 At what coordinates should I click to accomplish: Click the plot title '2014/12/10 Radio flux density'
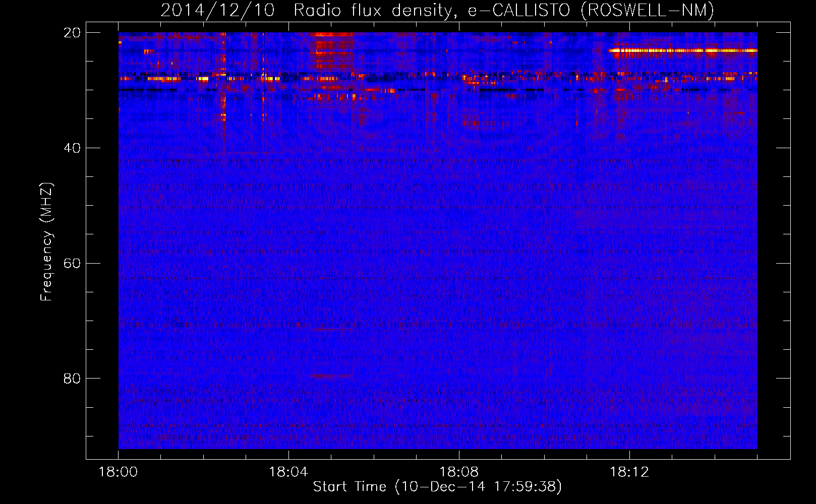pyautogui.click(x=308, y=10)
